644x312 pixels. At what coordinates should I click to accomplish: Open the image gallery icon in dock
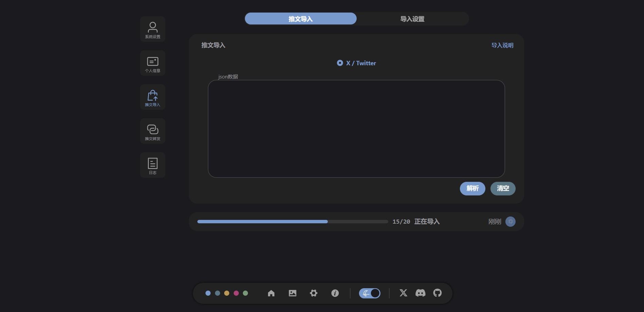coord(292,293)
